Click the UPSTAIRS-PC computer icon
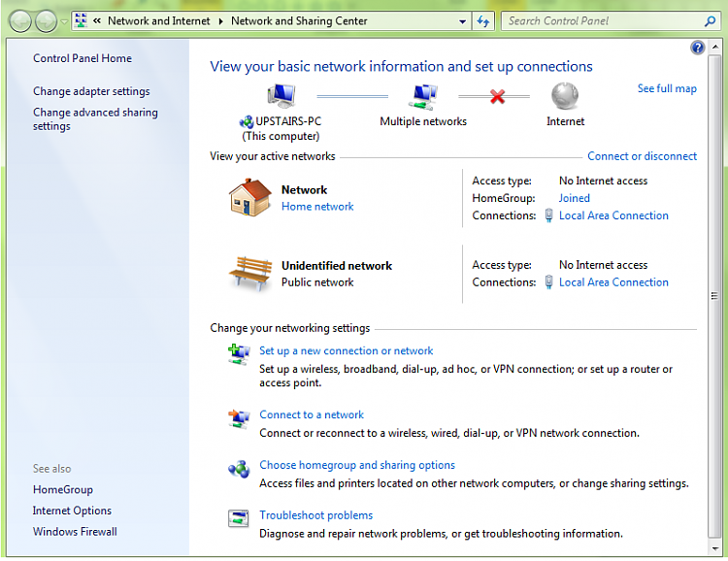The height and width of the screenshot is (561, 728). (x=281, y=96)
